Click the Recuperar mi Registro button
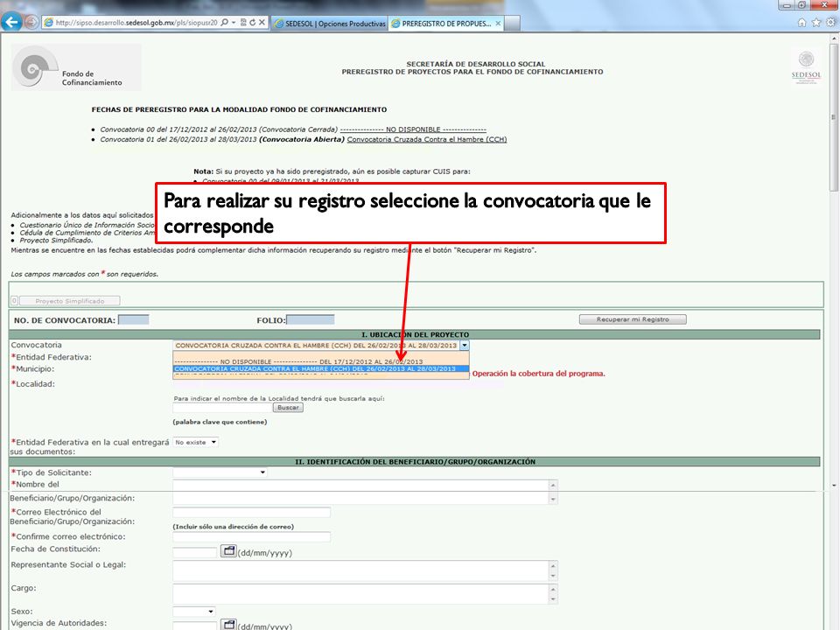Screen dimensions: 840x630 pyautogui.click(x=633, y=319)
